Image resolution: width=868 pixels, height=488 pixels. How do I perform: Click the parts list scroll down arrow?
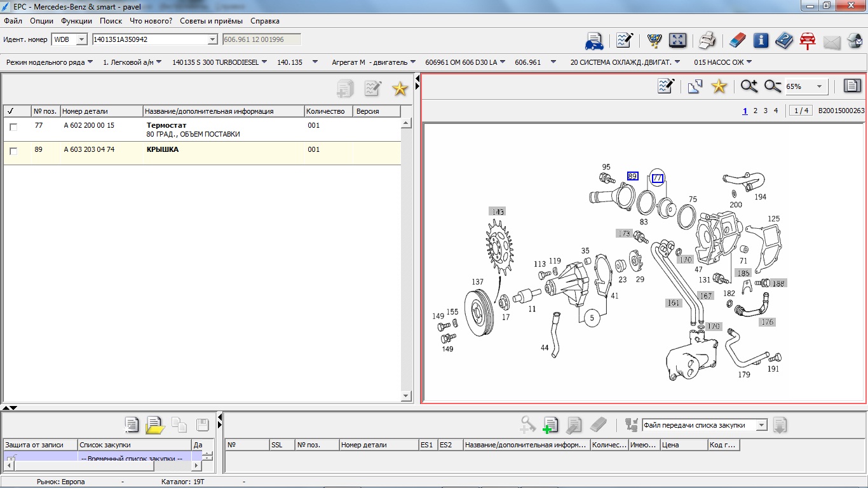click(407, 396)
